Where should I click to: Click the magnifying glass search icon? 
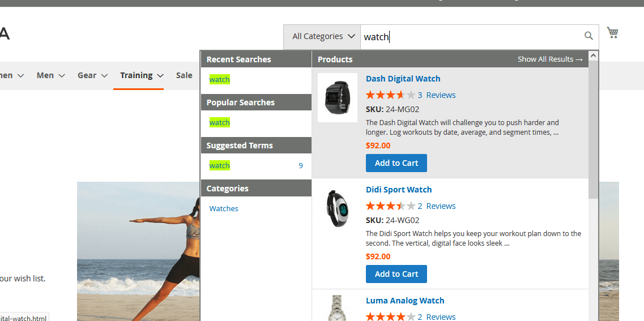(588, 36)
